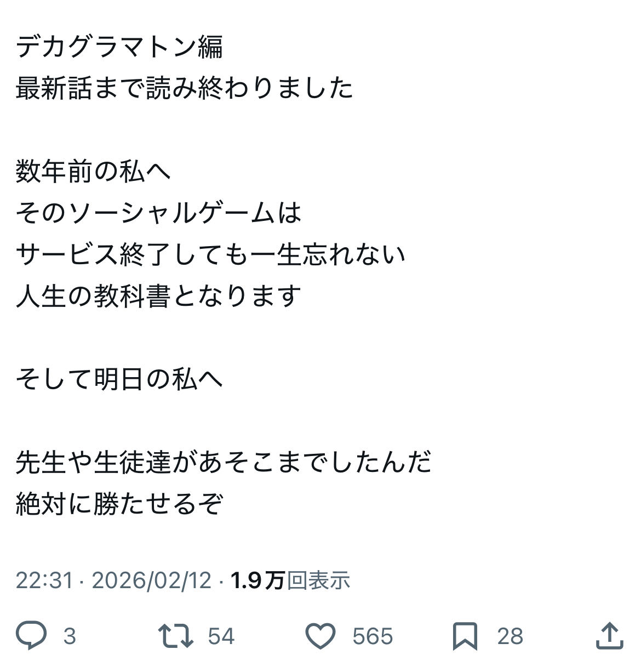
Task: Like the post with the heart icon
Action: pyautogui.click(x=320, y=636)
